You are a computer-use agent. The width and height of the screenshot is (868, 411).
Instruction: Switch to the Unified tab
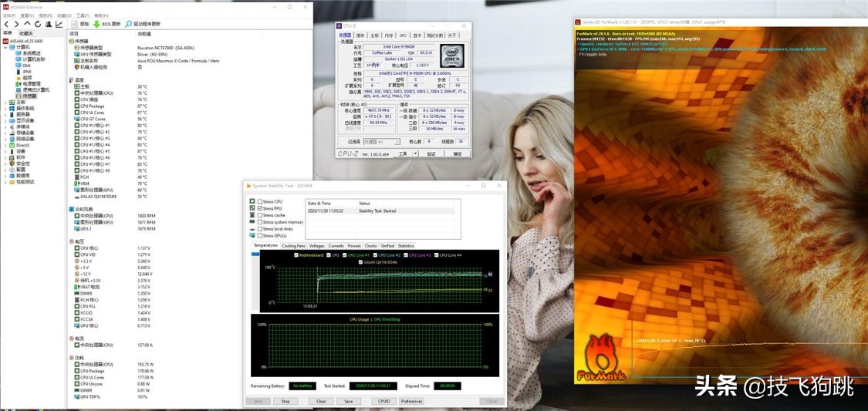[387, 246]
